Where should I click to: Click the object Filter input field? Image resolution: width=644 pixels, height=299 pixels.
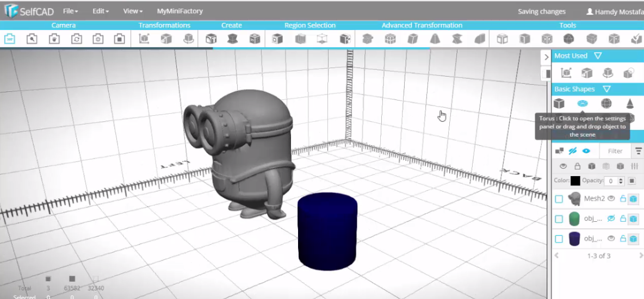615,151
